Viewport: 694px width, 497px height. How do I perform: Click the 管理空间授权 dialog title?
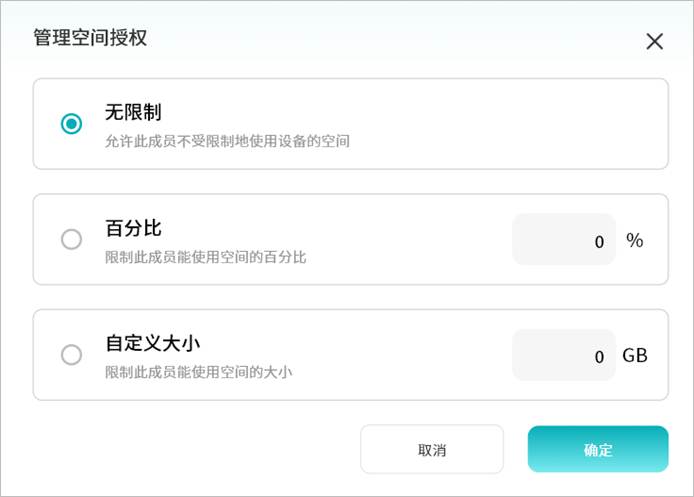coord(91,39)
